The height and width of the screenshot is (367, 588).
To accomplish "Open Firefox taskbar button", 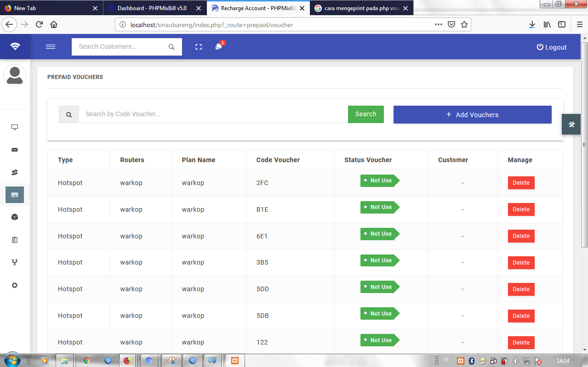I will click(x=127, y=361).
